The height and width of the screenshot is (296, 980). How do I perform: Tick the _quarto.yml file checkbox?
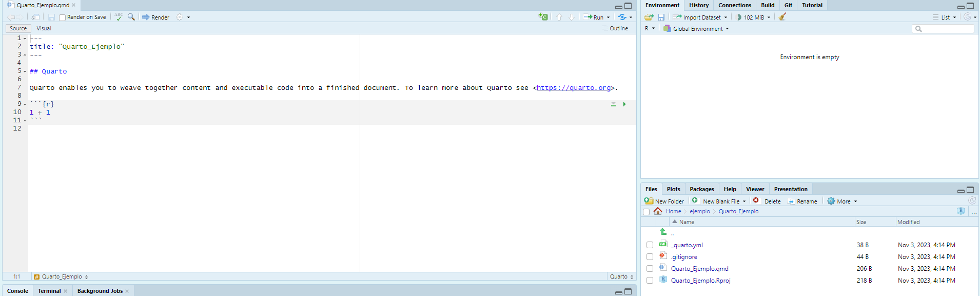[650, 245]
